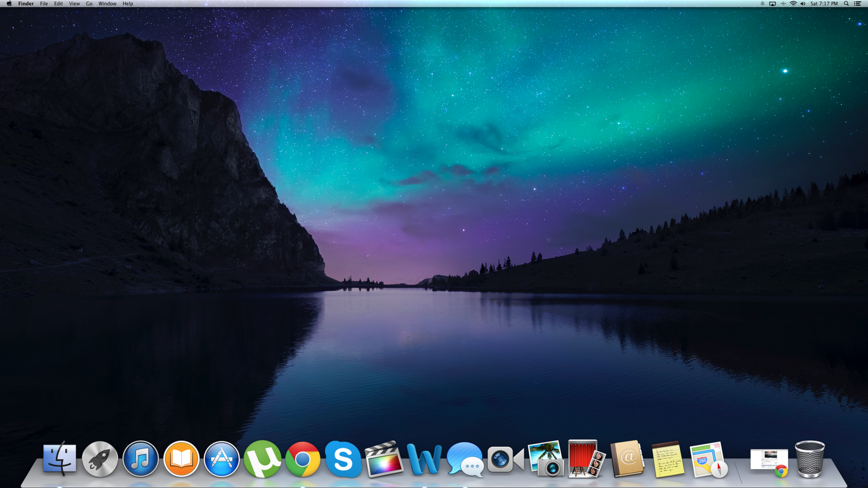Open the AirPlay display menu

[x=773, y=4]
